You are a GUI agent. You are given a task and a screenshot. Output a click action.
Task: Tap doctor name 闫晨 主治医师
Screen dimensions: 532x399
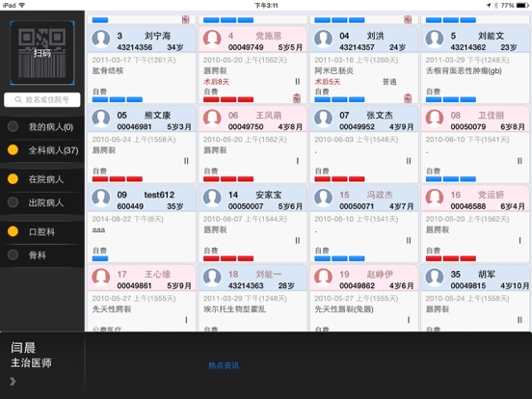click(31, 355)
